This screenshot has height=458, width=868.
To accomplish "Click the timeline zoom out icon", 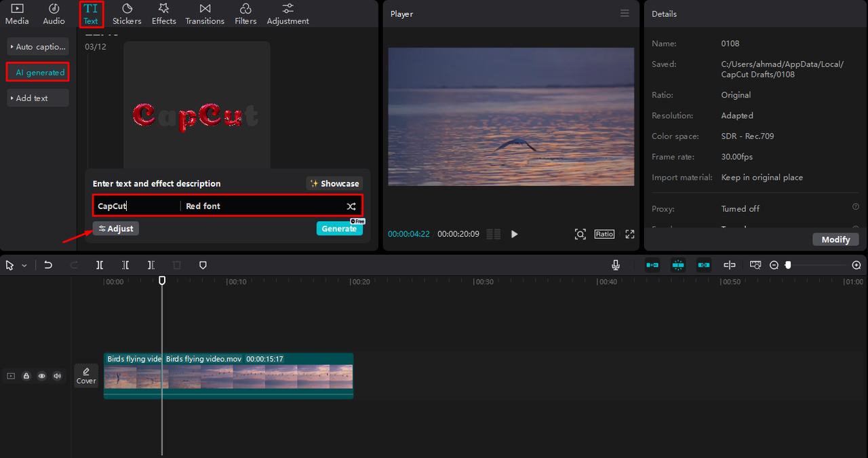I will click(x=774, y=265).
